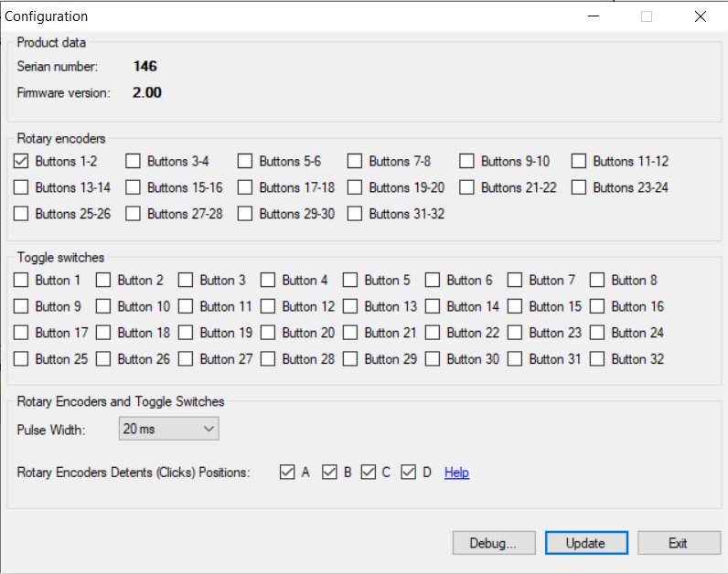Uncheck the Buttons 1-2 rotary encoder
Viewport: 728px width, 574px height.
coord(22,162)
